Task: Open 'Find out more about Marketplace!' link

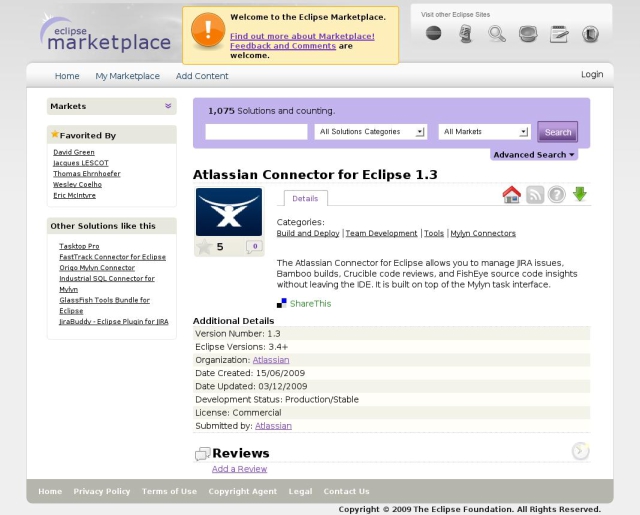Action: [302, 36]
